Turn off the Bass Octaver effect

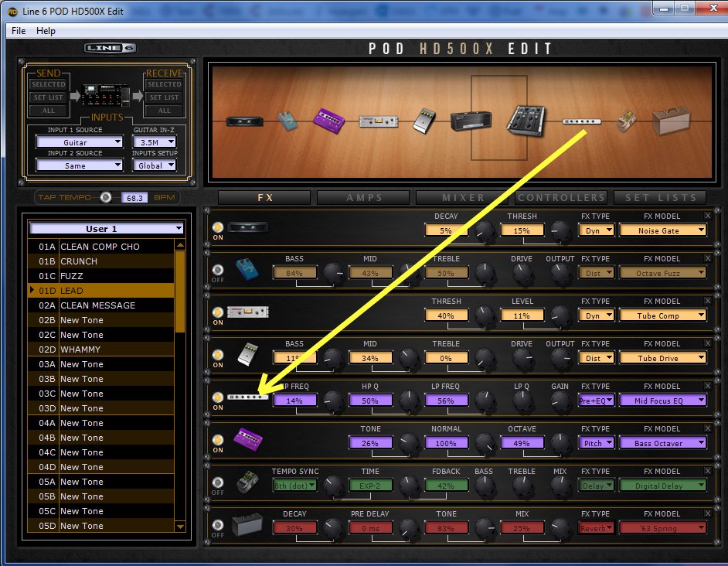[x=218, y=440]
